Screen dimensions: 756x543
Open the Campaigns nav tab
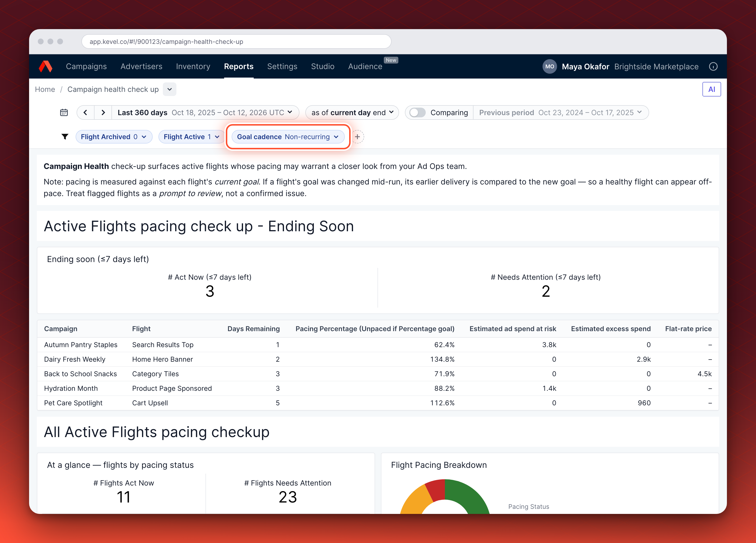86,67
